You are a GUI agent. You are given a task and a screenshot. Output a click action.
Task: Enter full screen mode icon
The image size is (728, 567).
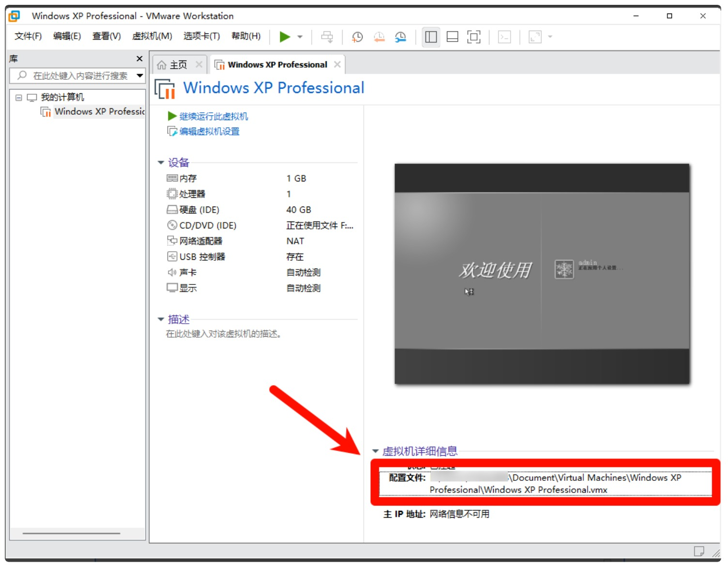coord(473,37)
